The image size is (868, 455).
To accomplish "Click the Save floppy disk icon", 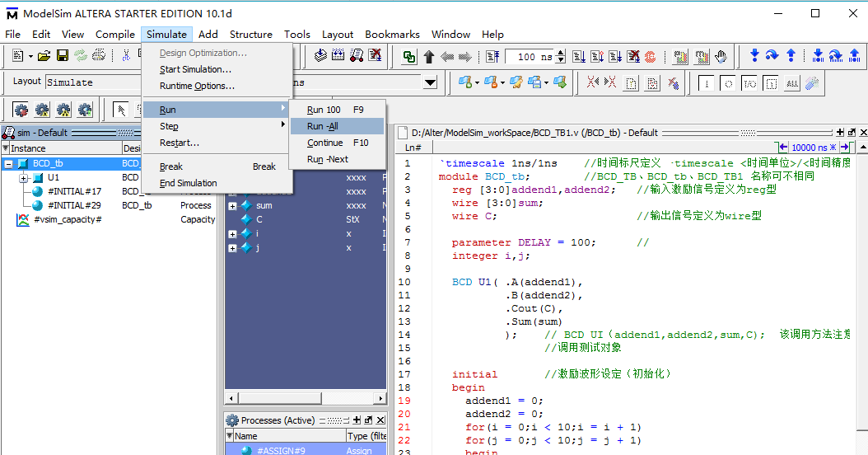I will pyautogui.click(x=63, y=55).
